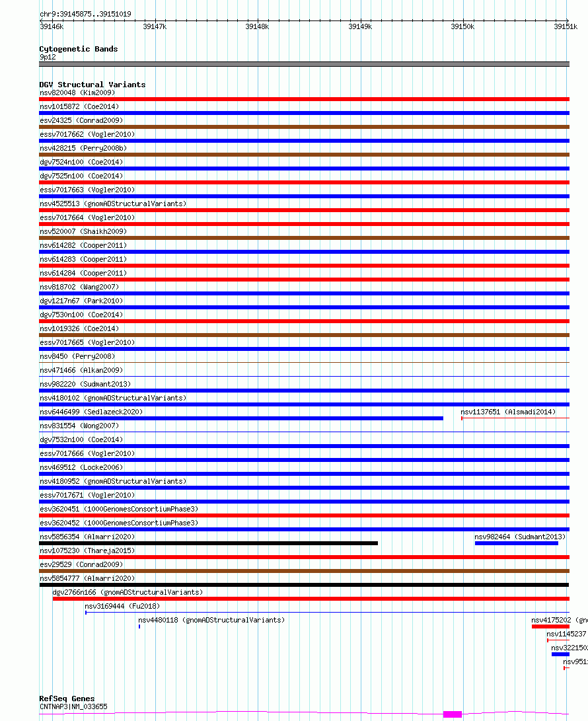Select the nsv982220 (Sudmant2013) label
Image resolution: width=588 pixels, height=721 pixels.
[85, 384]
